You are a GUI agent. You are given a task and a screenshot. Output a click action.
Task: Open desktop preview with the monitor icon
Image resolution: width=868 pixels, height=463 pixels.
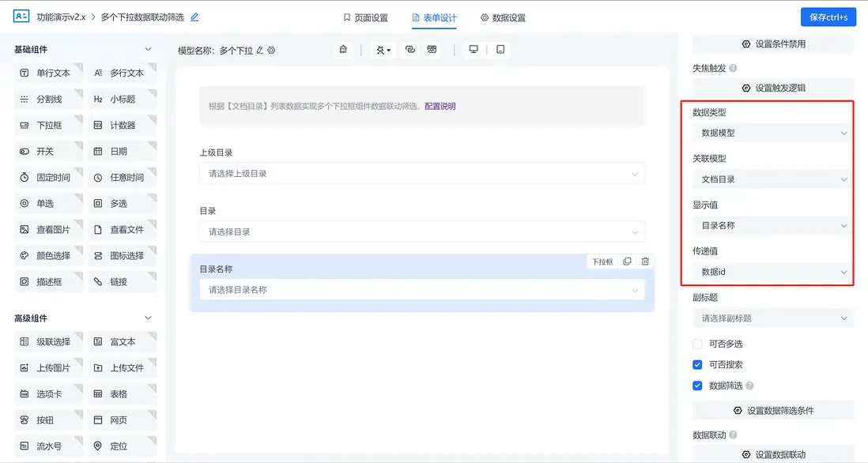click(473, 48)
